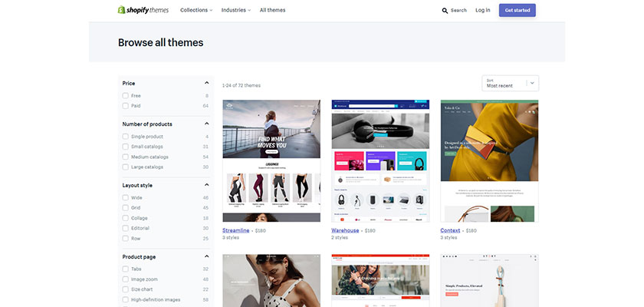Screen dimensions: 644x307
Task: Check the Paid price filter
Action: (x=125, y=106)
